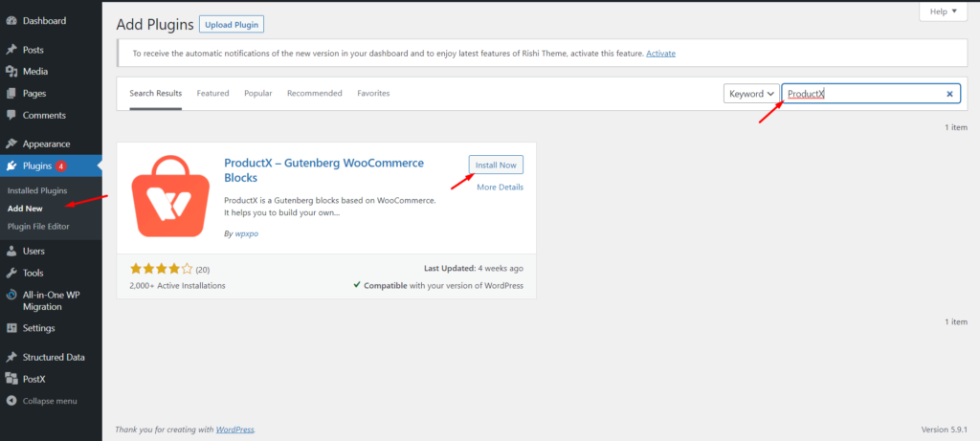This screenshot has height=441, width=980.
Task: Click the Collapse menu arrow icon
Action: pos(11,401)
